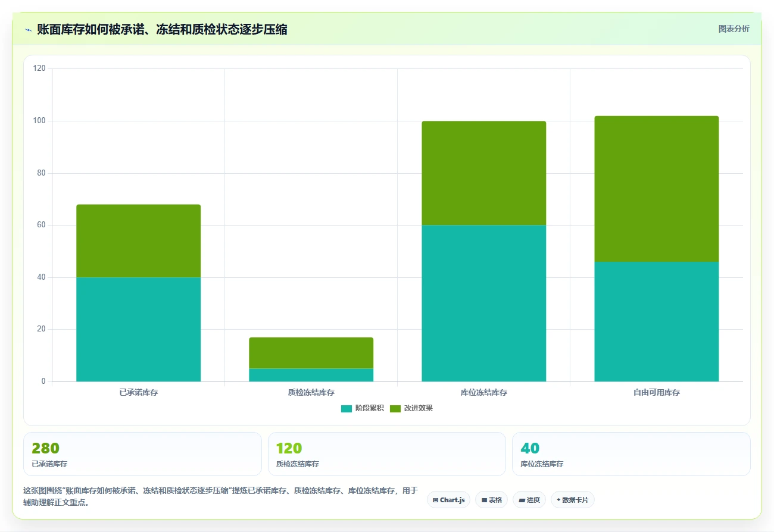The image size is (774, 532).
Task: Click green bar segment of 质检冻结库存
Action: pyautogui.click(x=311, y=353)
